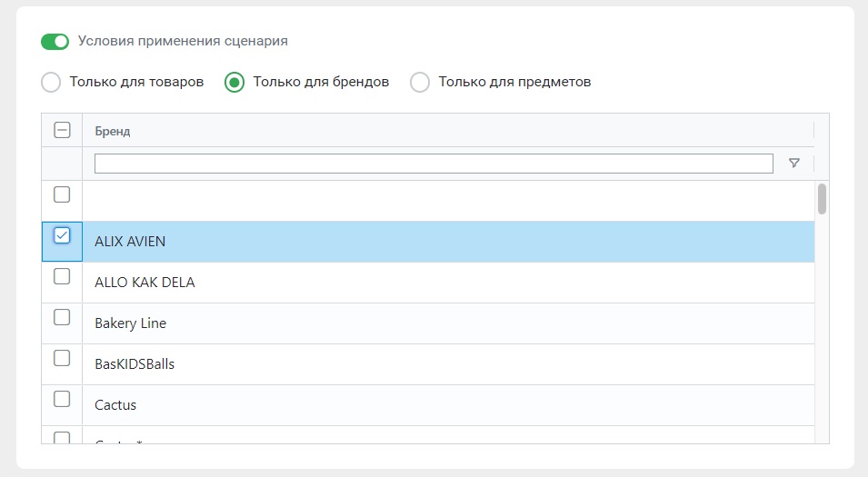Image resolution: width=868 pixels, height=477 pixels.
Task: Check the Cactus checkbox
Action: (x=62, y=399)
